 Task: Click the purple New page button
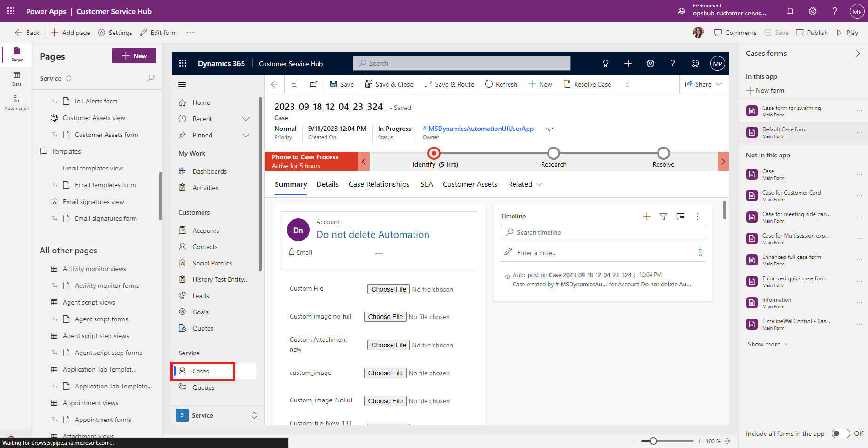[x=134, y=56]
